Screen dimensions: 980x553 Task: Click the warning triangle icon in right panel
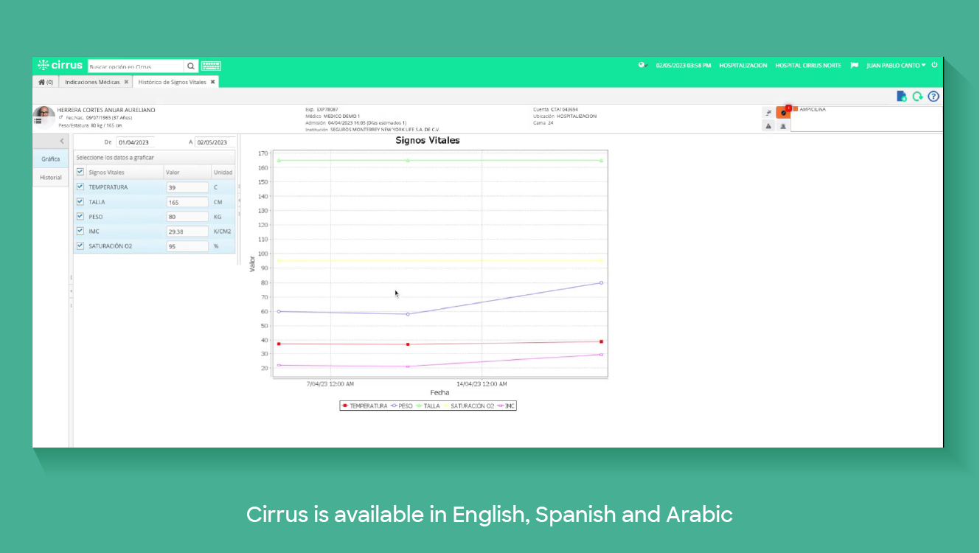pyautogui.click(x=768, y=126)
